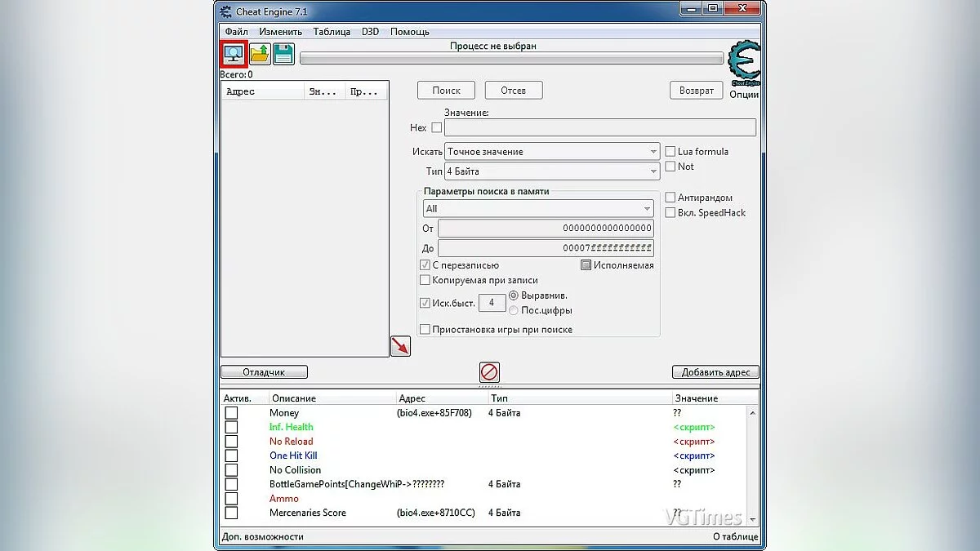The height and width of the screenshot is (551, 980).
Task: Enable Приостановка игры при поиске checkbox
Action: pos(425,330)
